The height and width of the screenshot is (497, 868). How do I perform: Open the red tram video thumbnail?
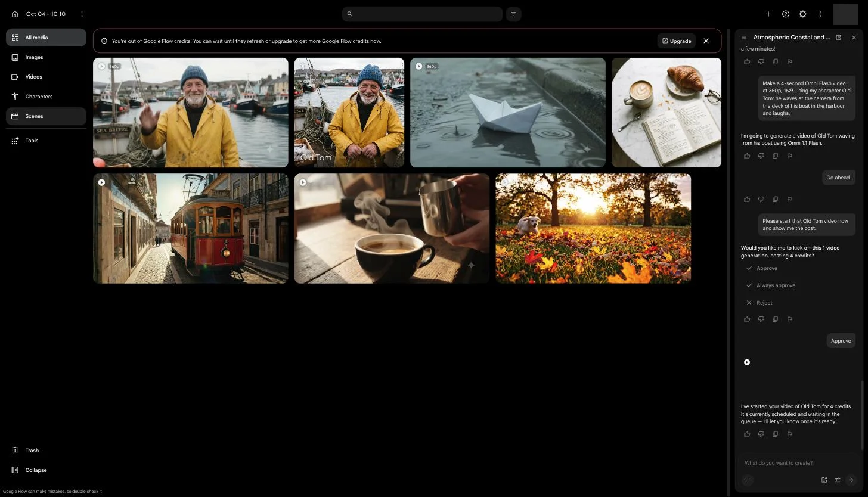(x=191, y=228)
